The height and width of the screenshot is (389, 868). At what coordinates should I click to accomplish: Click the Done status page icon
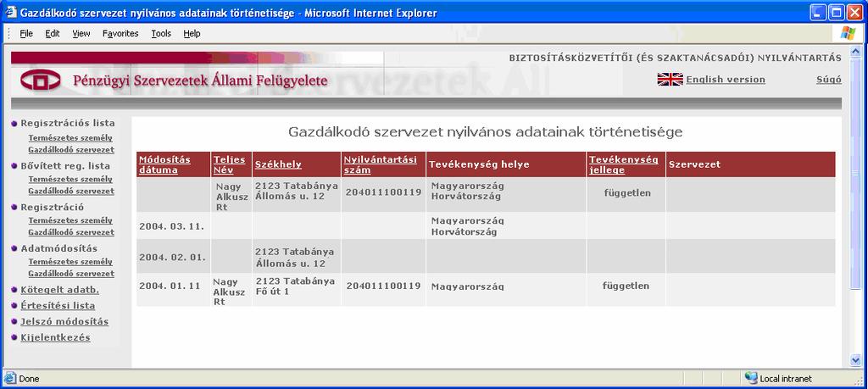(10, 379)
